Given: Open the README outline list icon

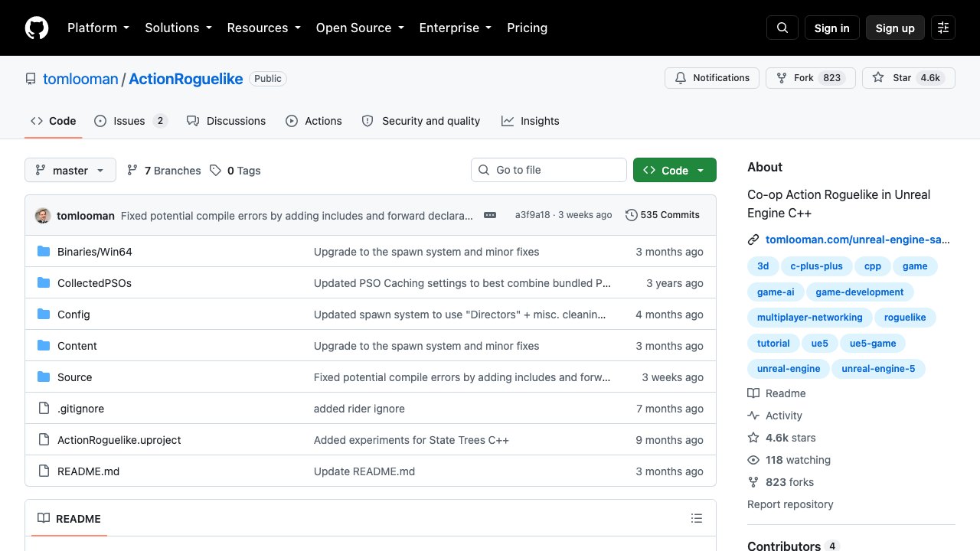Looking at the screenshot, I should point(697,518).
